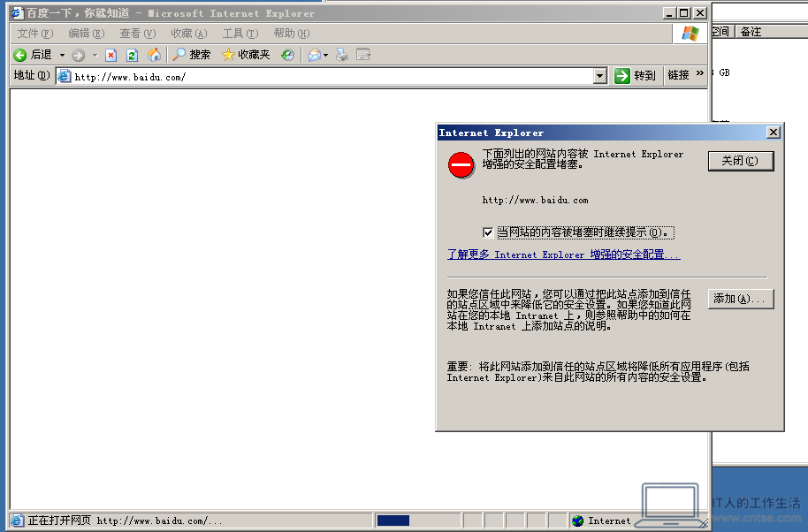Open the 收藏(A) menu

(x=189, y=34)
